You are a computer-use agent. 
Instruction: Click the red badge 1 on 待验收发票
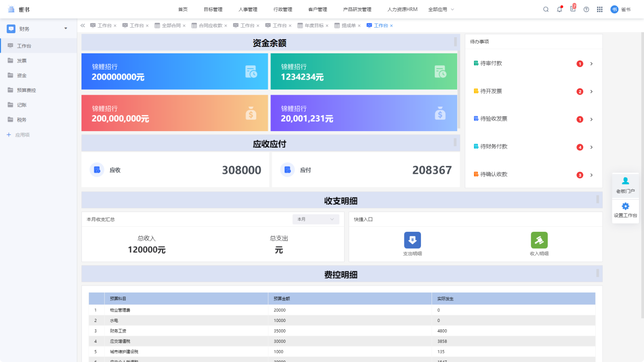tap(580, 120)
